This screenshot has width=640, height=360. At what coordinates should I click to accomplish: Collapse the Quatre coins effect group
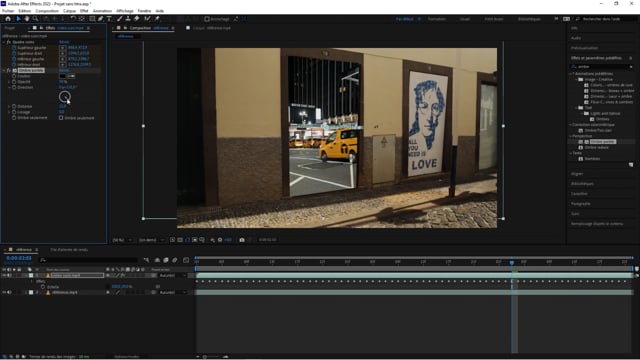(x=4, y=42)
